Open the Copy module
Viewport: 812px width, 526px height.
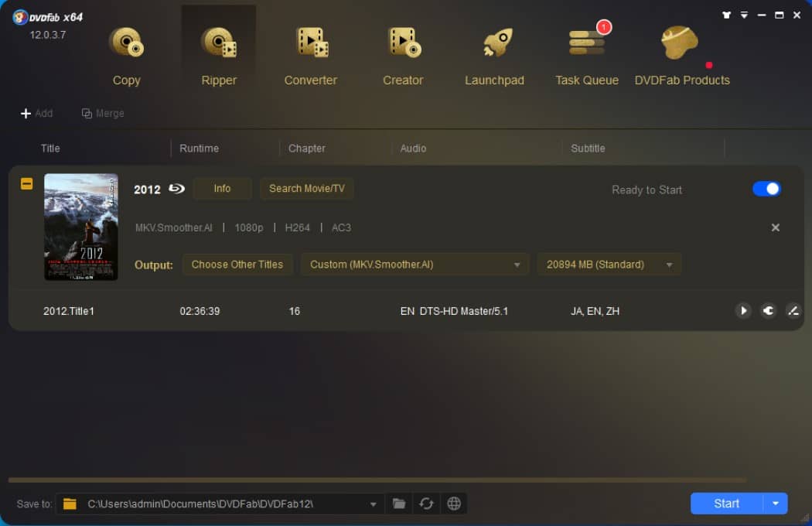tap(126, 56)
